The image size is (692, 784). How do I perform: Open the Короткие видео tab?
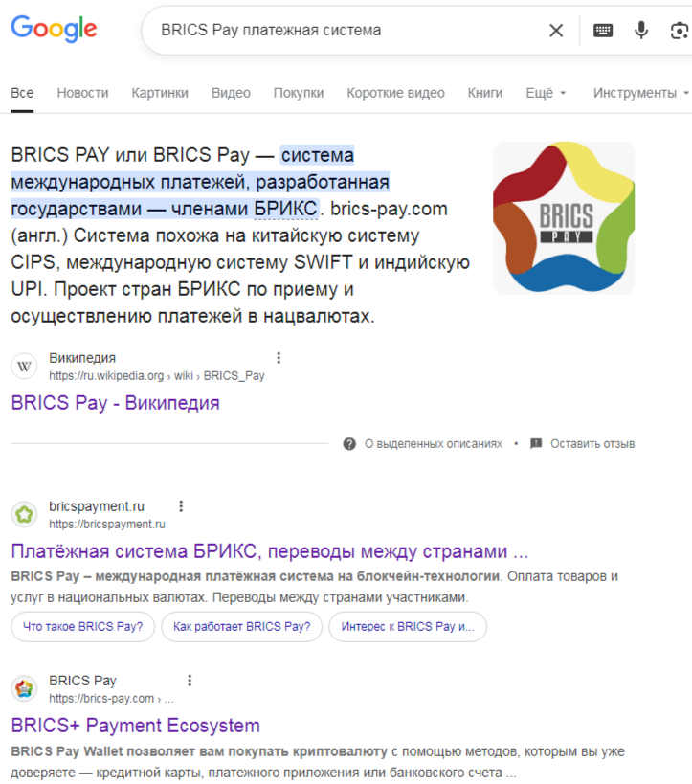(x=395, y=93)
